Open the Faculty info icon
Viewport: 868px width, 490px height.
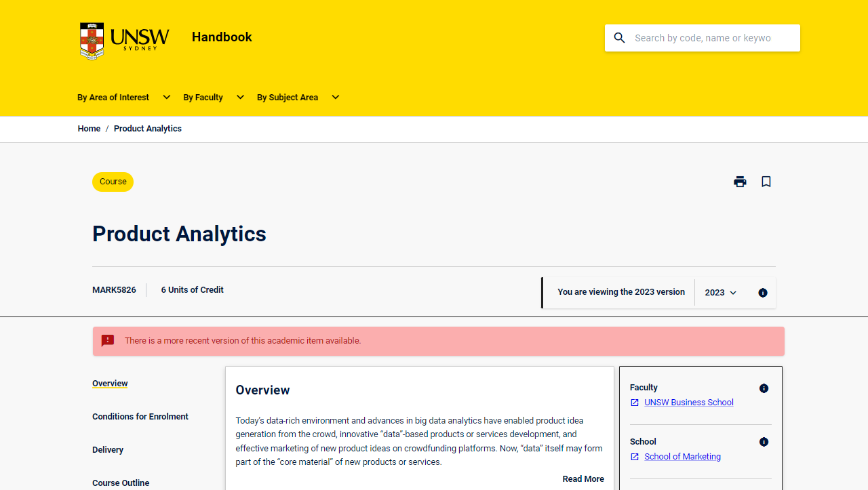coord(764,388)
